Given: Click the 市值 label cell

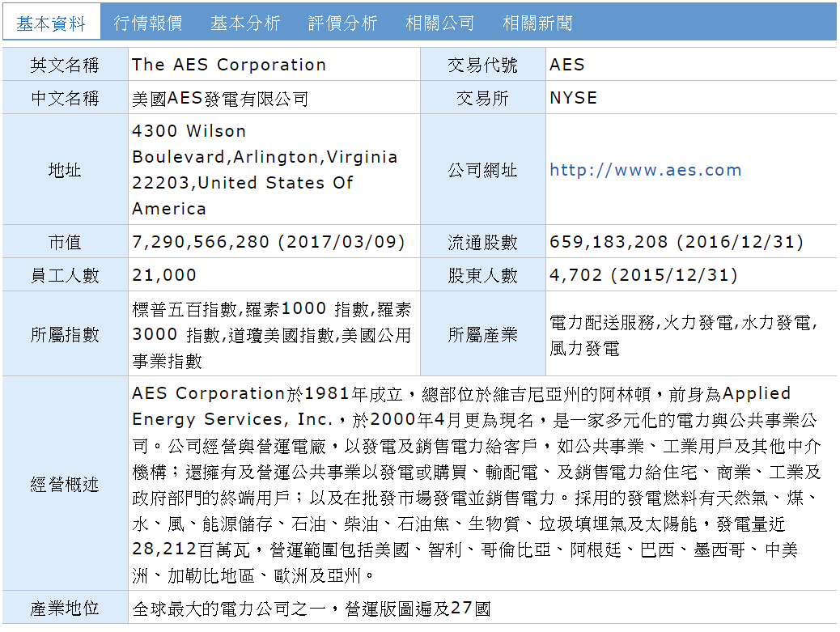Looking at the screenshot, I should tap(65, 242).
